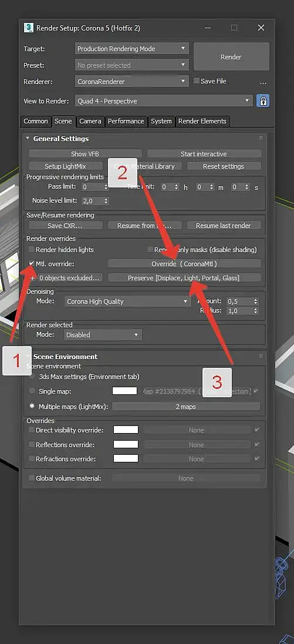Expand the Render selected Mode dropdown
Screen dimensions: 294x644
pos(103,335)
